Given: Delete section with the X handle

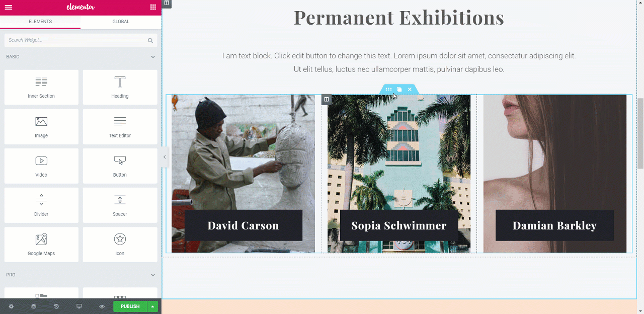Looking at the screenshot, I should coord(410,90).
